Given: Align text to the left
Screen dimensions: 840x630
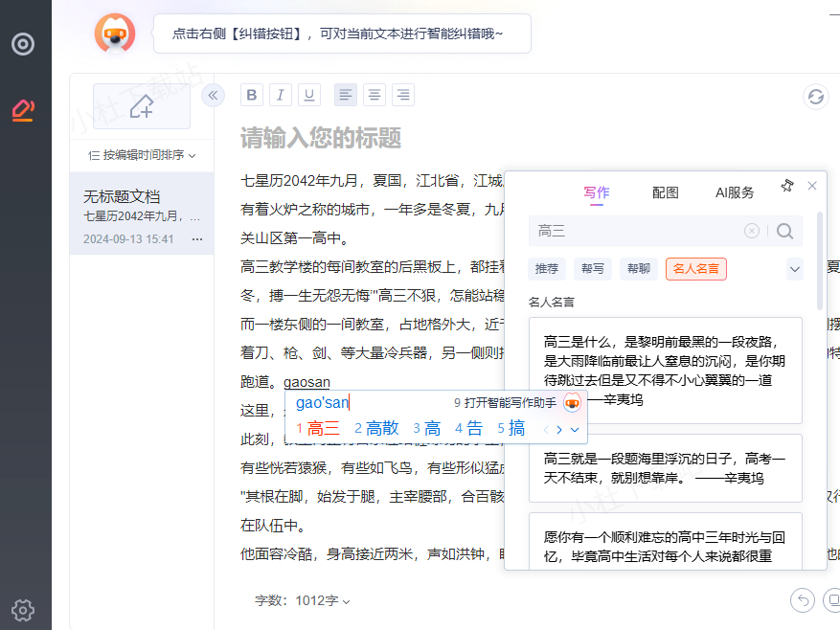Looking at the screenshot, I should (346, 95).
